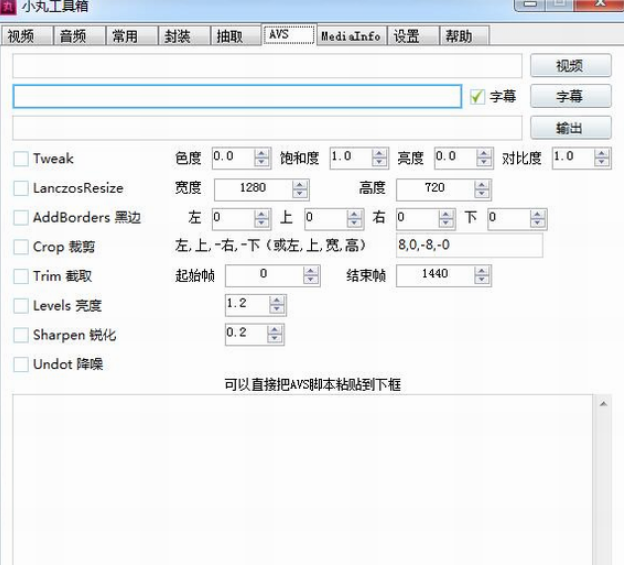Lower the Sharpen 锐化 spinner value
Screen dimensions: 624x565
277,339
